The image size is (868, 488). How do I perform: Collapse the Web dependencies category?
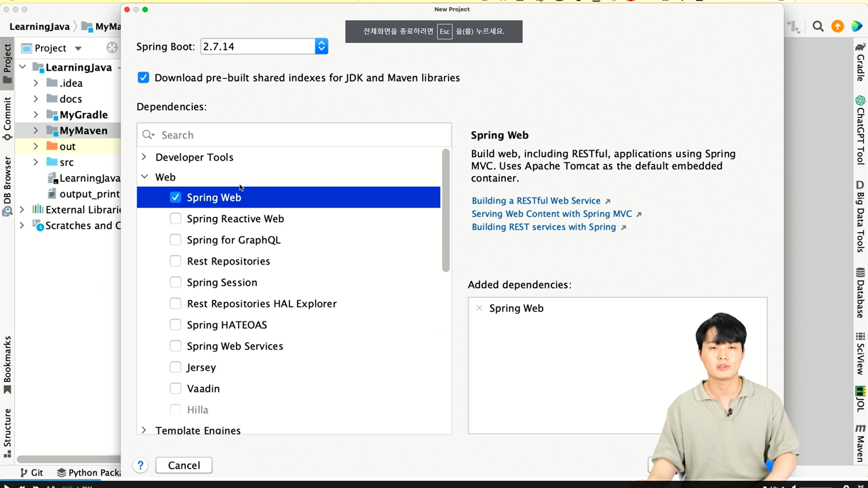click(144, 177)
